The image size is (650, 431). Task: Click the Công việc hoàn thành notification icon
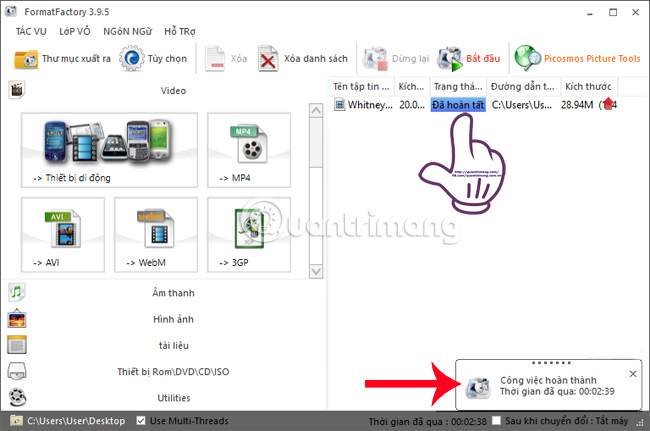click(x=478, y=387)
